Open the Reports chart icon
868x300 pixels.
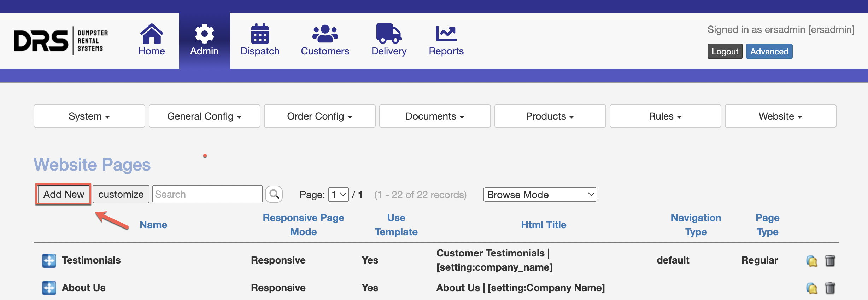[446, 34]
